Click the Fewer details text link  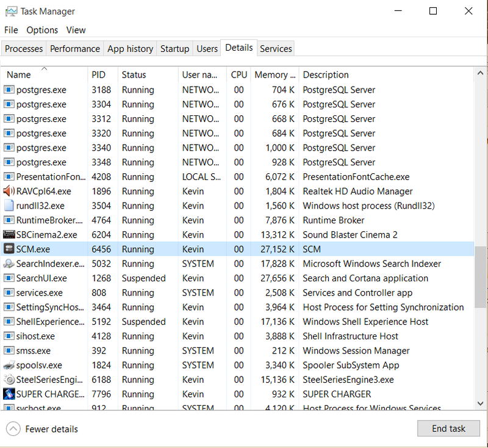(x=52, y=429)
